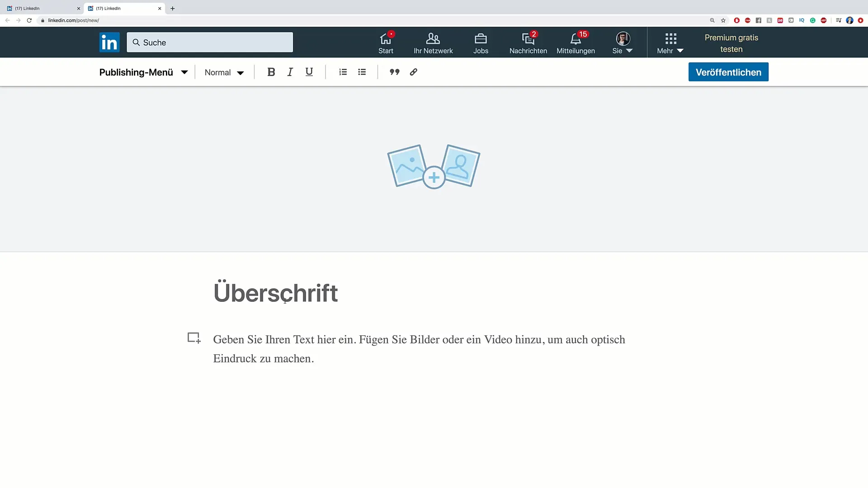This screenshot has width=868, height=488.
Task: Open the Jobs briefcase icon
Action: click(481, 43)
